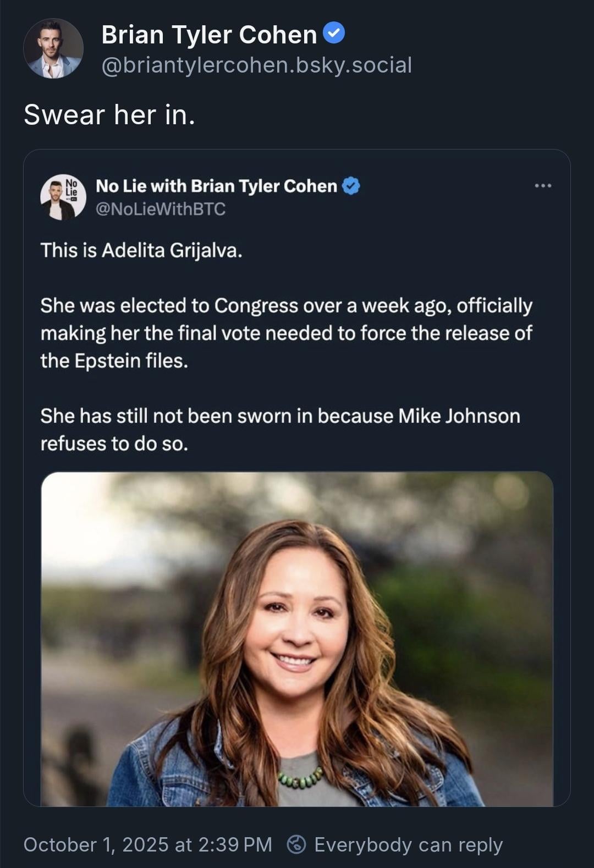The width and height of the screenshot is (594, 868).
Task: Click the name "Adelita Grijalva" in the quote
Action: [172, 251]
